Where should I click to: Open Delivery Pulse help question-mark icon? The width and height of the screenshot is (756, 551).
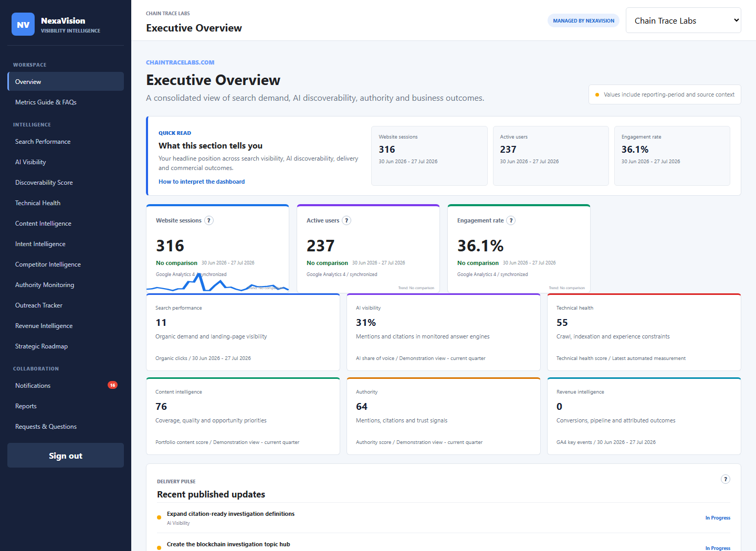point(726,479)
